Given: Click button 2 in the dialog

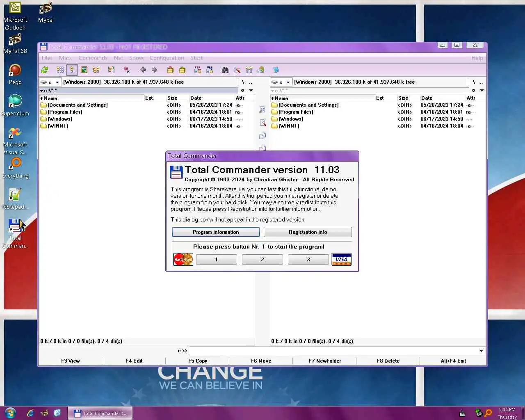Looking at the screenshot, I should click(x=262, y=259).
